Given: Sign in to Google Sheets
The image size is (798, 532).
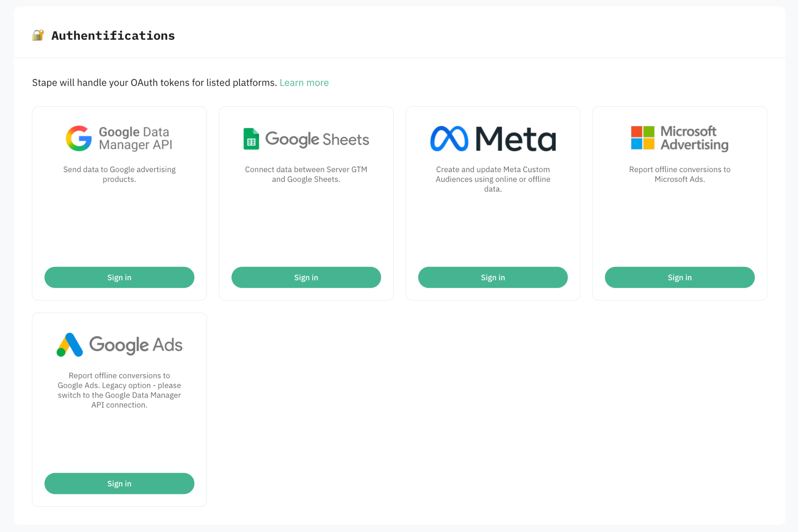Looking at the screenshot, I should coord(306,277).
